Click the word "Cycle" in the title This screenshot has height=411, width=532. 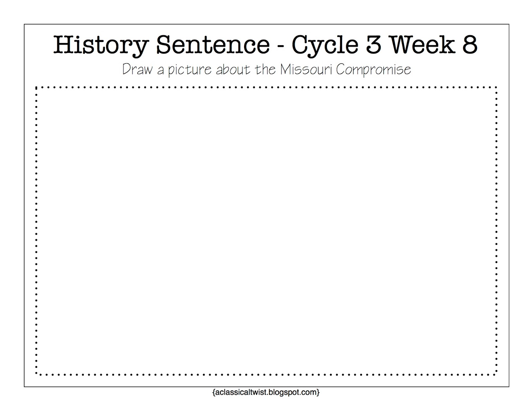click(325, 46)
